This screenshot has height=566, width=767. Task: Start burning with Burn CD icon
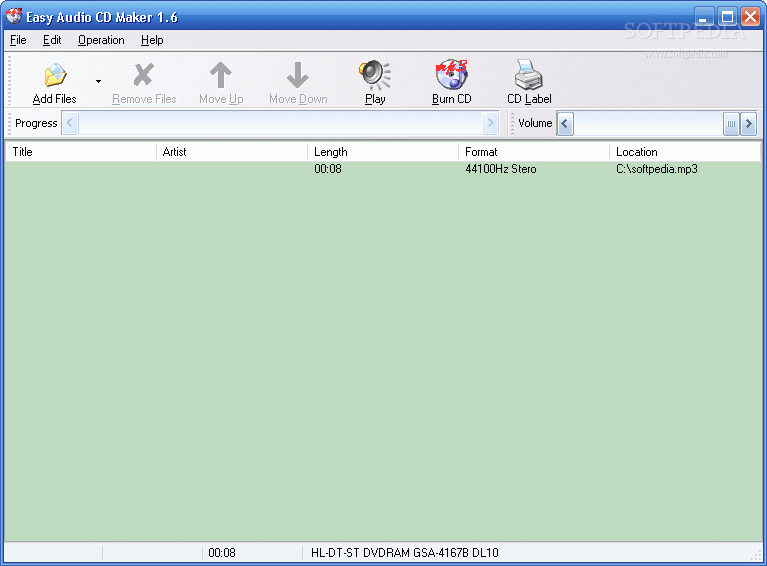451,74
